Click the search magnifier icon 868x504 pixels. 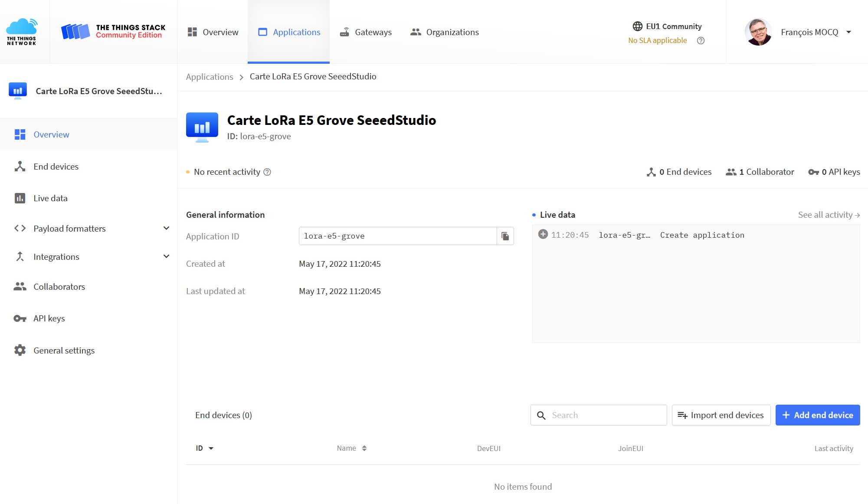coord(541,415)
